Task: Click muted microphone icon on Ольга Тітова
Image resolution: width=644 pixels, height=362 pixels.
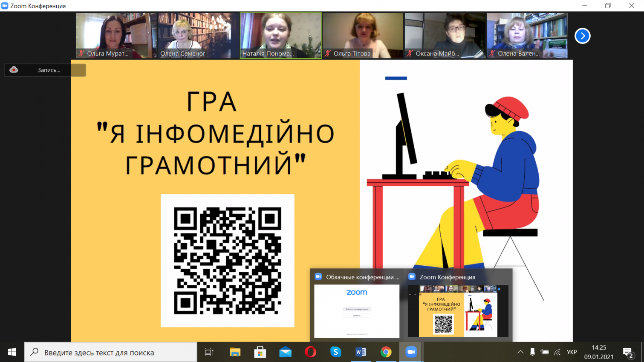Action: pos(328,54)
